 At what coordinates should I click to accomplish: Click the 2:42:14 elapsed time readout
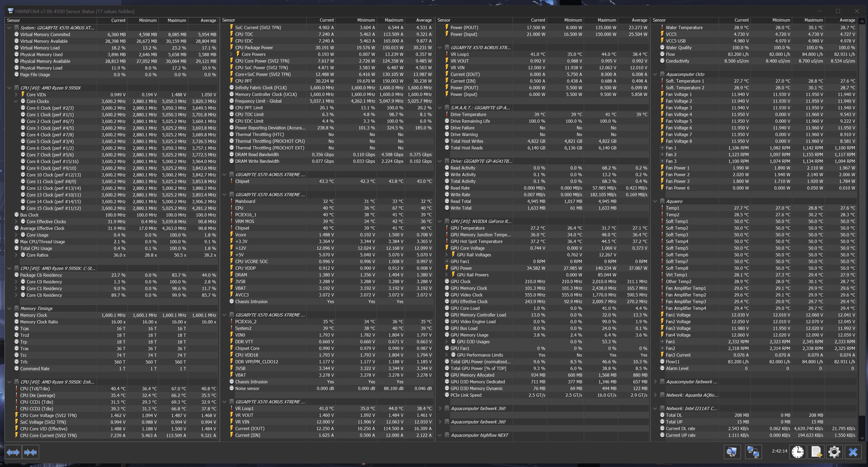click(779, 451)
